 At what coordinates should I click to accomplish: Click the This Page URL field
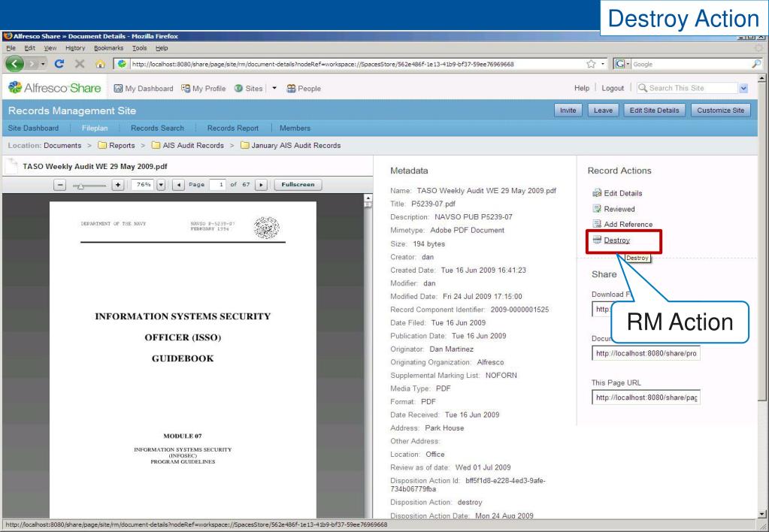[646, 397]
